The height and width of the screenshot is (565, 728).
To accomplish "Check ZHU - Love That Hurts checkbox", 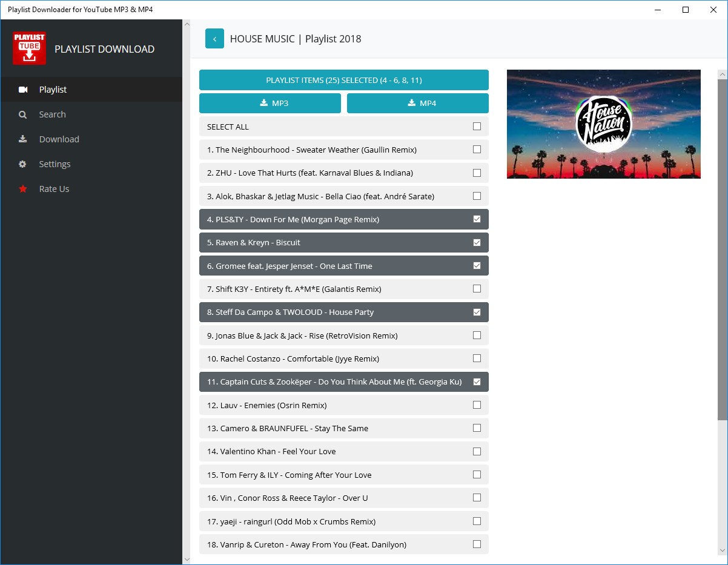I will [477, 173].
